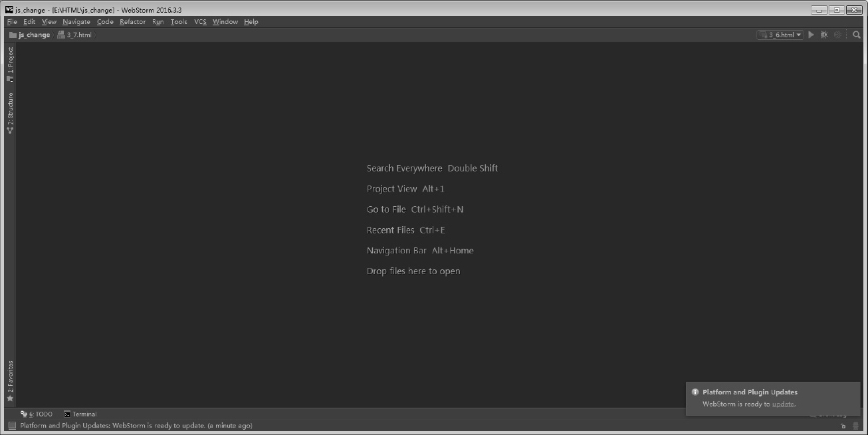This screenshot has width=868, height=435.
Task: Click 'Platform and Plugin Updates' notification title
Action: pos(750,392)
